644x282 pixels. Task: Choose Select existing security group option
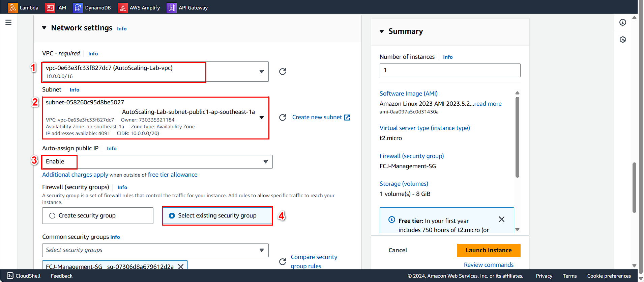pyautogui.click(x=172, y=216)
